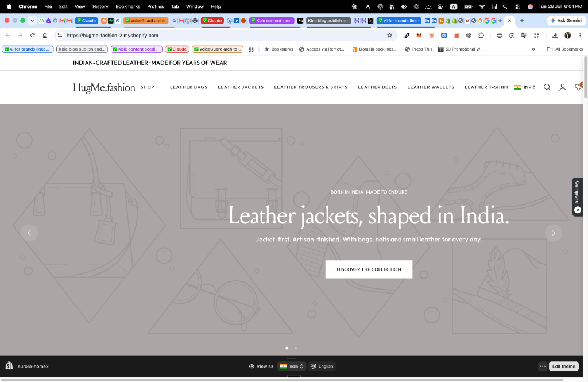Open Chrome downloads
The image size is (588, 382).
point(555,35)
